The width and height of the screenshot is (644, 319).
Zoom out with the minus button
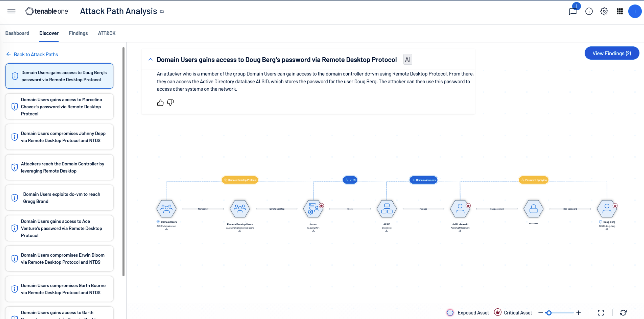[x=540, y=313]
